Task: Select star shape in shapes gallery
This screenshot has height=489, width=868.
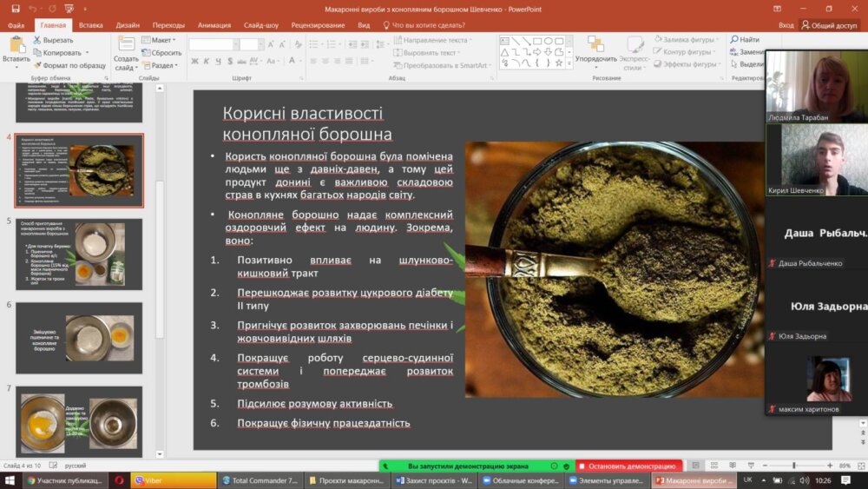Action: click(x=558, y=63)
